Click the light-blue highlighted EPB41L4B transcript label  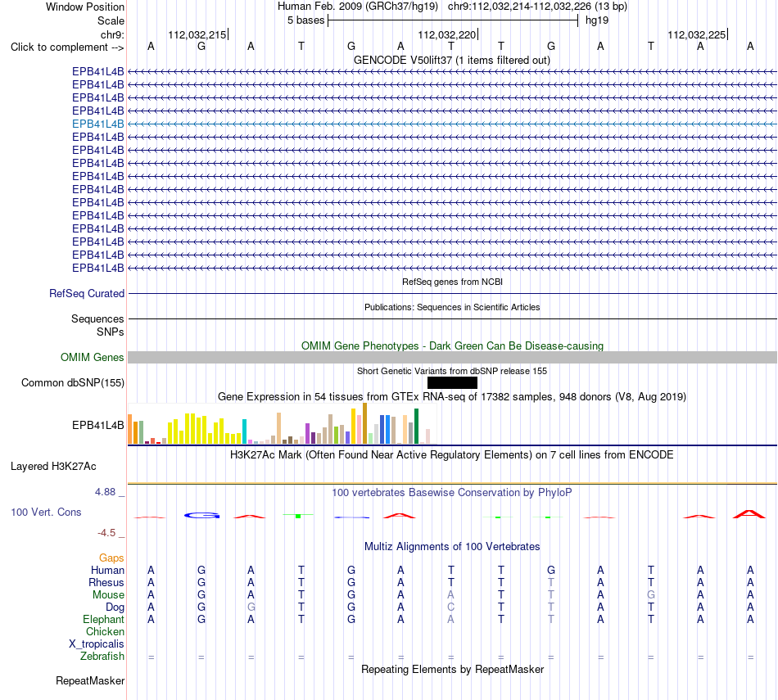97,124
